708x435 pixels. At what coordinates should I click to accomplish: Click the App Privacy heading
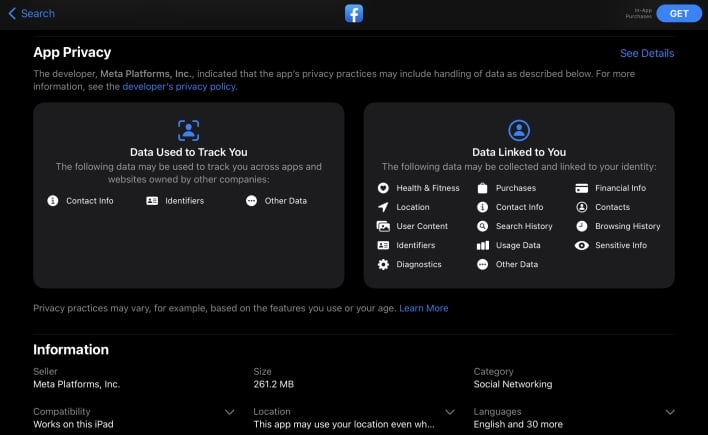coord(72,52)
